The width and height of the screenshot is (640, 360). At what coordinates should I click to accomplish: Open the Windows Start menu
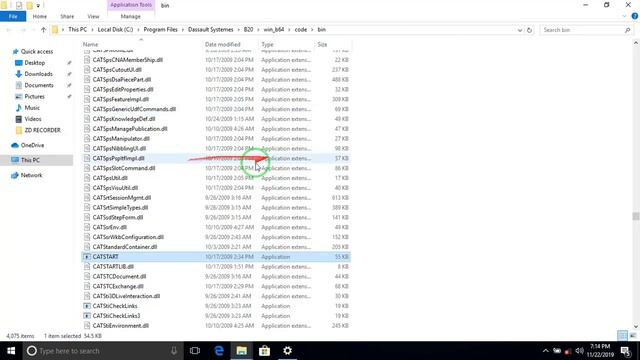point(11,351)
